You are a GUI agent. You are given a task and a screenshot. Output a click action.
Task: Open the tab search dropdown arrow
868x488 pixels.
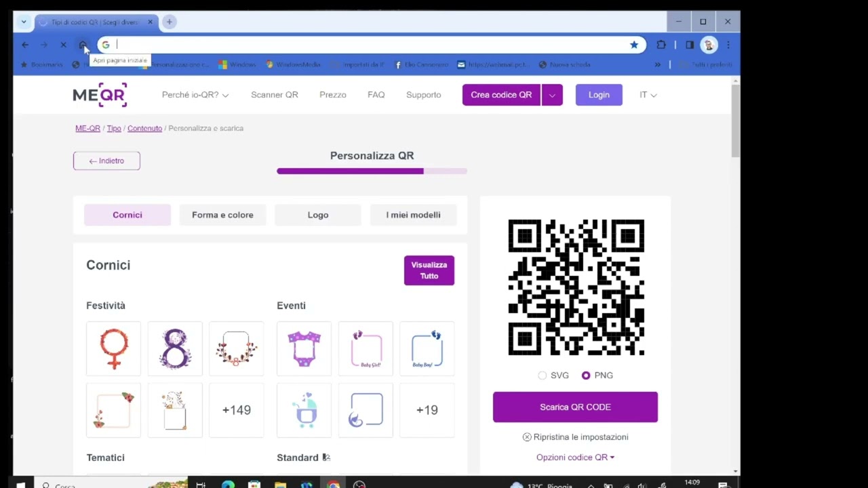coord(24,22)
